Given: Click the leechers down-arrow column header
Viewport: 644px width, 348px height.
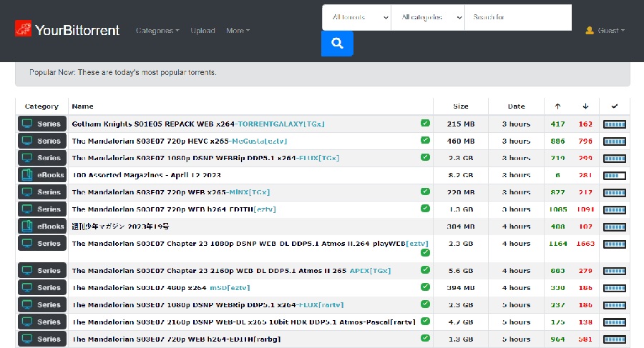Looking at the screenshot, I should point(585,106).
